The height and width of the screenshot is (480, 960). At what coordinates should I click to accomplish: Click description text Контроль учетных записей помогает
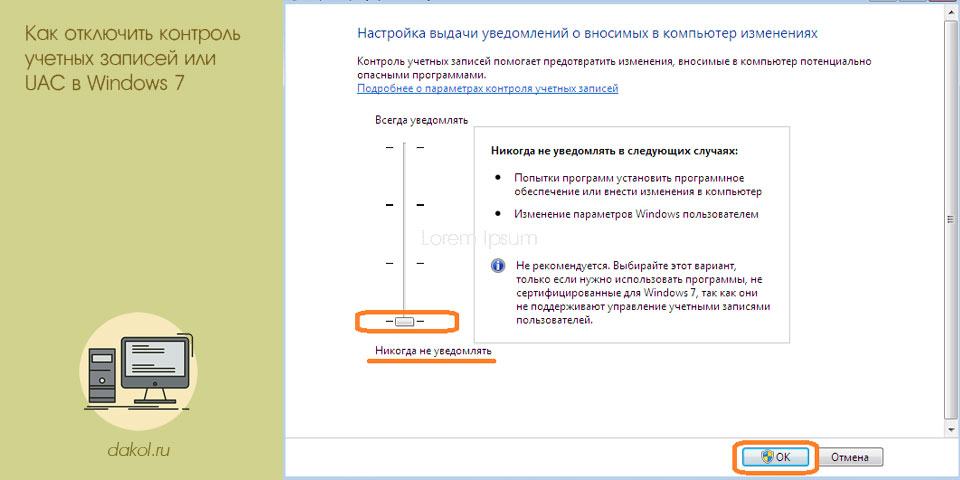point(613,68)
